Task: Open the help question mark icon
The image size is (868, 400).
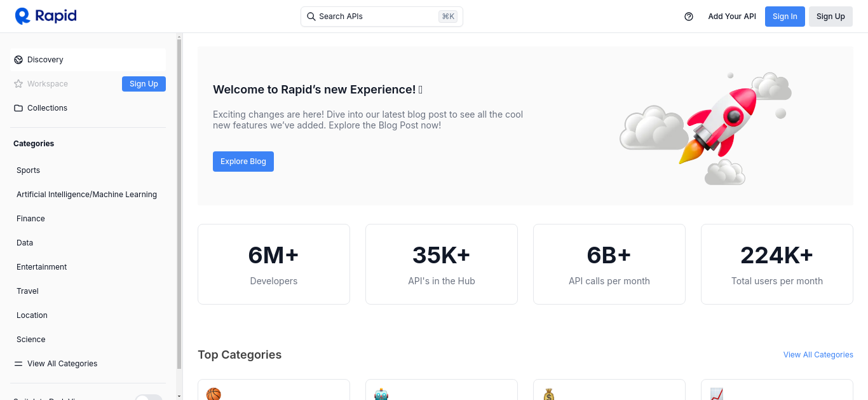Action: tap(689, 17)
